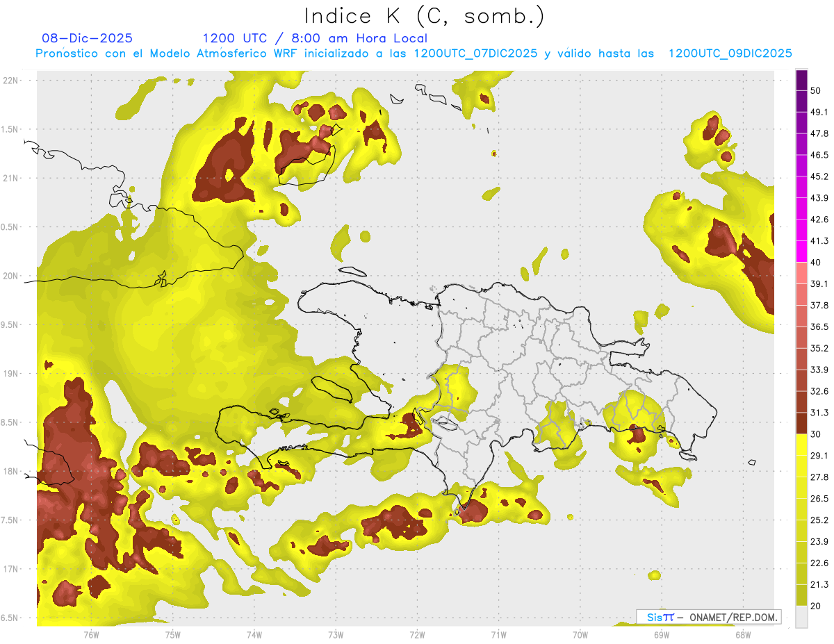Viewport: 834px width, 644px height.
Task: Click the "SisTT - ONAMET/REP.DOM." credit box
Action: (709, 617)
